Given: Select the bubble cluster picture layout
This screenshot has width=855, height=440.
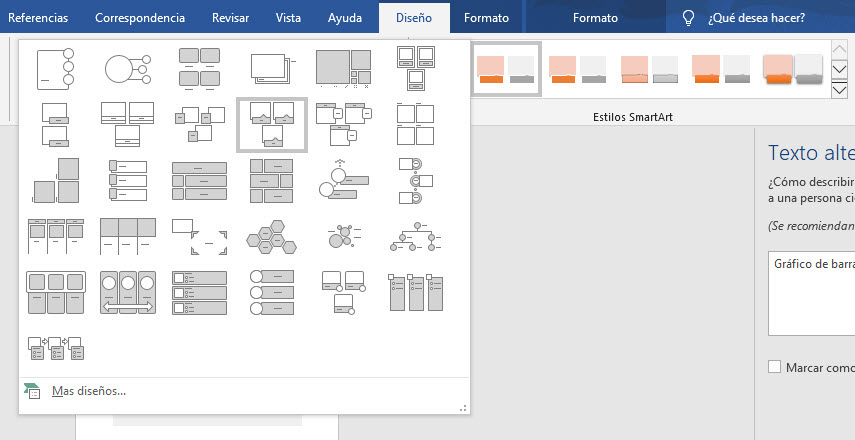Looking at the screenshot, I should coord(343,236).
